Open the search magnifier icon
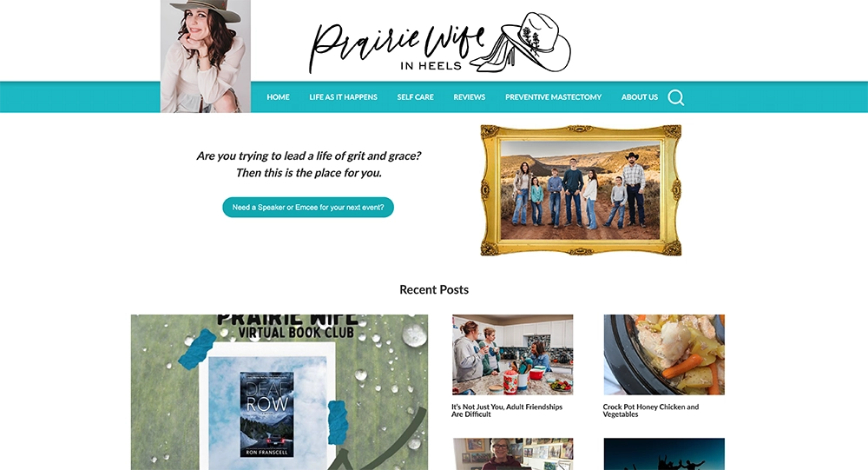The width and height of the screenshot is (868, 470). click(x=676, y=97)
